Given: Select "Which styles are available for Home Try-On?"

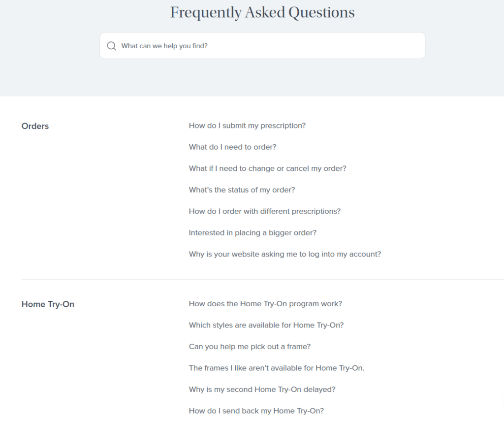Looking at the screenshot, I should [x=266, y=325].
